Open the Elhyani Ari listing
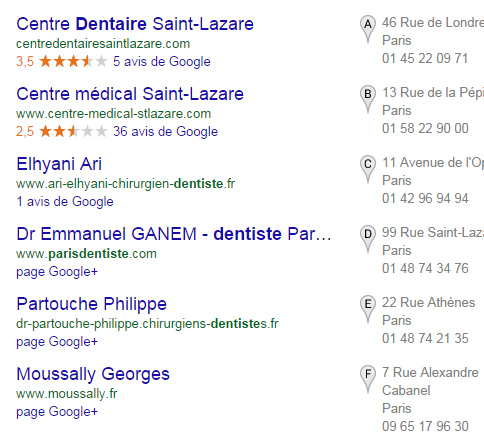The image size is (484, 434). point(59,164)
